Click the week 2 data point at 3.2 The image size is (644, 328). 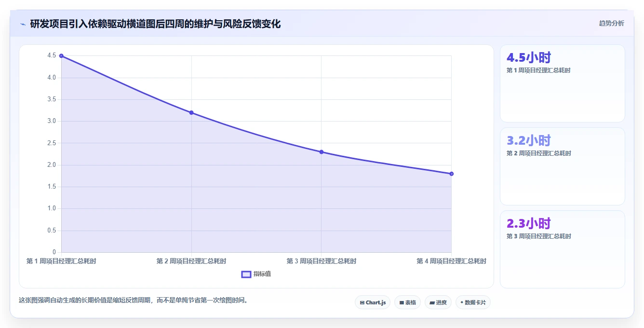pos(191,112)
